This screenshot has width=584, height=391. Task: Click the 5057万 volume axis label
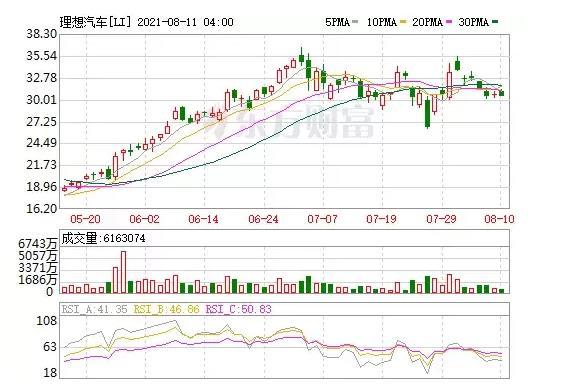[x=38, y=256]
